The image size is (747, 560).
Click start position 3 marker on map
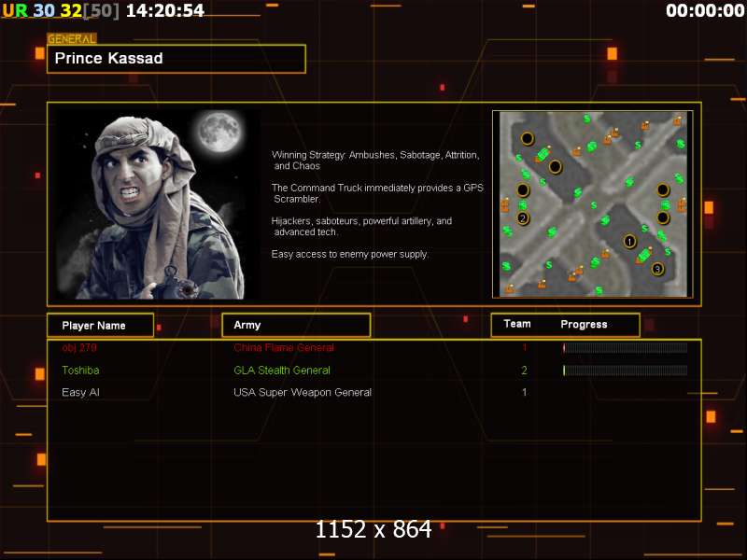coord(657,269)
